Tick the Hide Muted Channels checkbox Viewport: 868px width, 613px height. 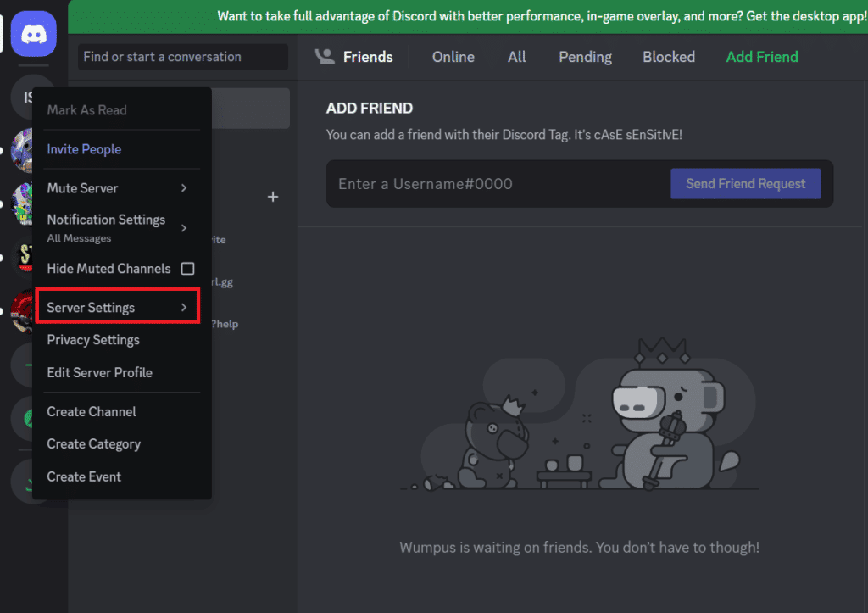187,269
